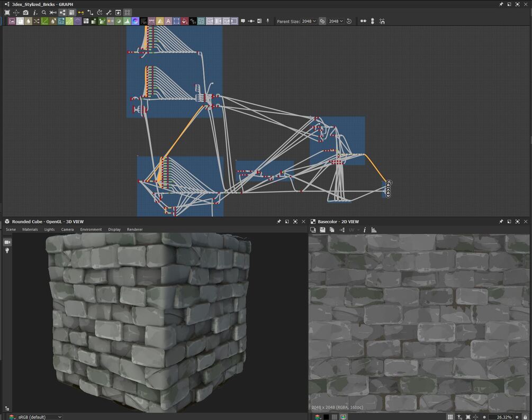Screen dimensions: 532x420
Task: Add a Blur node using the droplet icon
Action: 28,21
